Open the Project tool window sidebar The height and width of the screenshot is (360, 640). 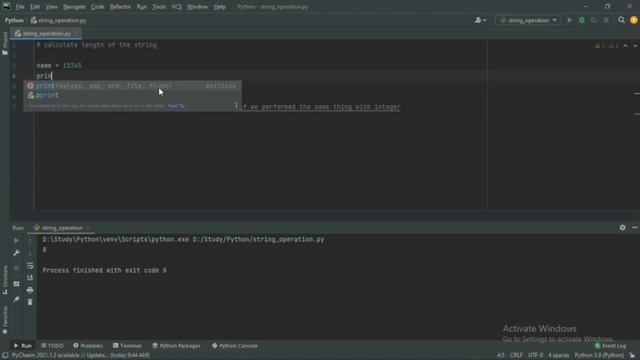point(5,44)
